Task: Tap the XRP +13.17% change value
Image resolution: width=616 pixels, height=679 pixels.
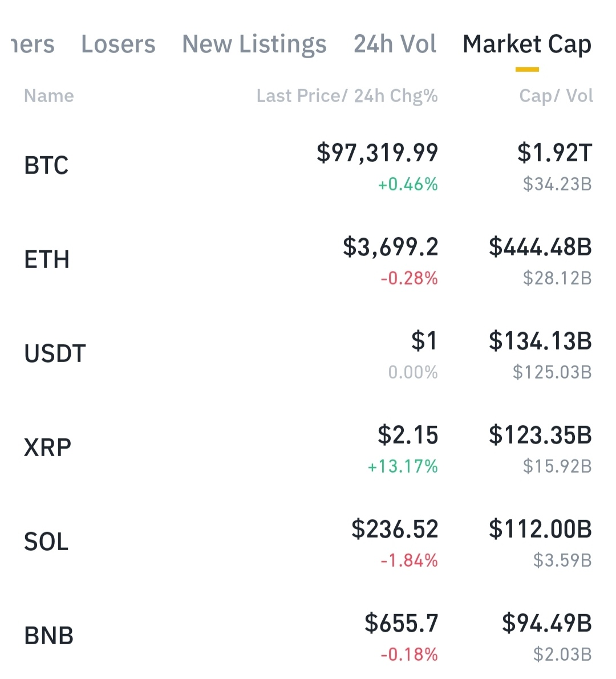Action: click(x=403, y=466)
